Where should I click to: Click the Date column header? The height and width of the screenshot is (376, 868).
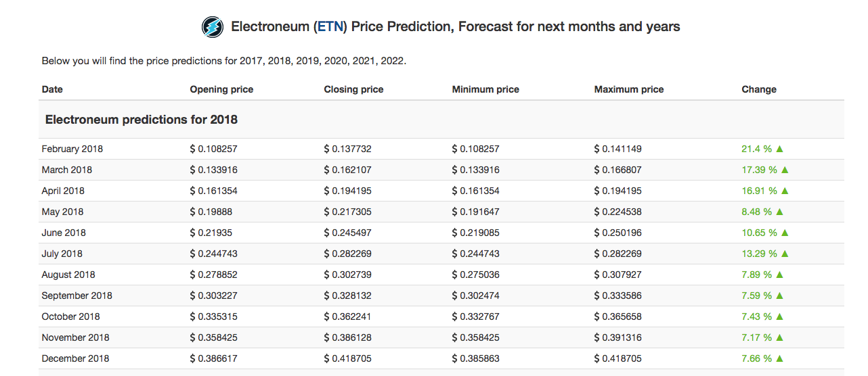pyautogui.click(x=52, y=89)
